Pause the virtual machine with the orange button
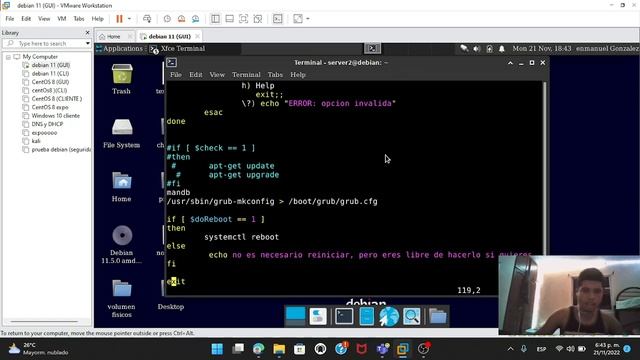Screen dimensions: 640x360 point(119,19)
